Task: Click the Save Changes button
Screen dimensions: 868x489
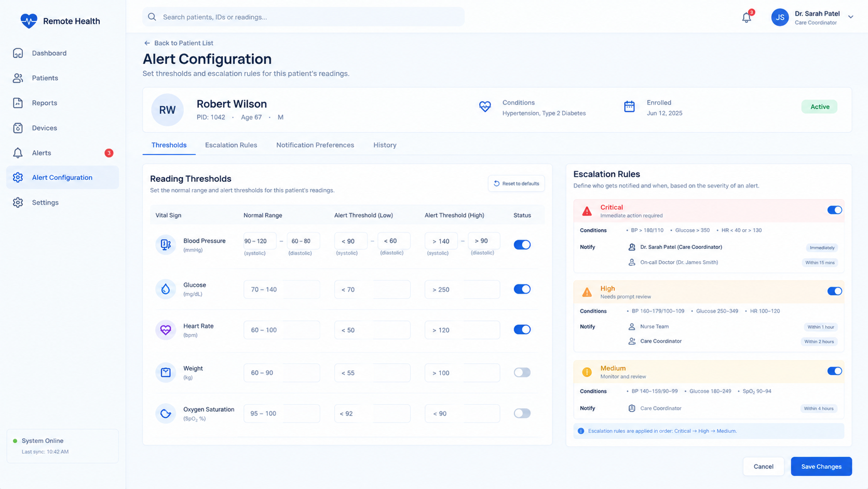Action: pos(821,467)
